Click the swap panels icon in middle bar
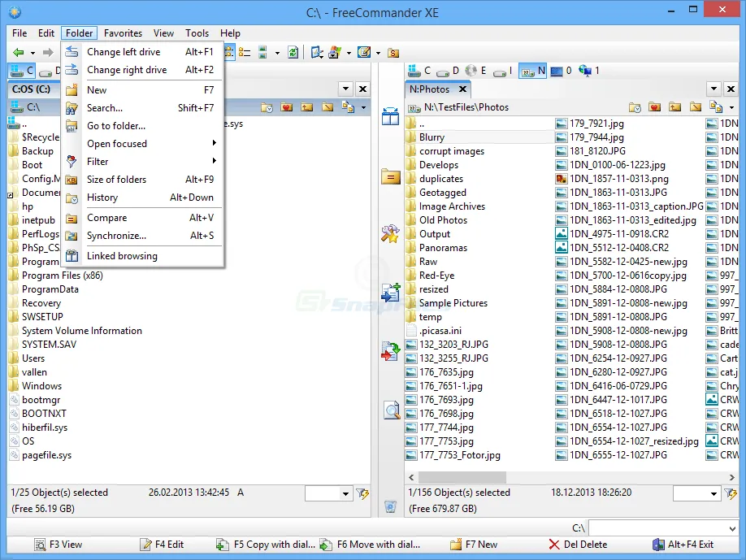The width and height of the screenshot is (746, 560). tap(390, 116)
